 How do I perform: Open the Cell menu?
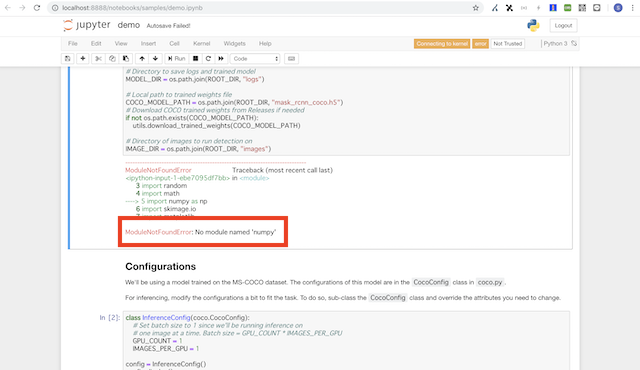point(174,44)
